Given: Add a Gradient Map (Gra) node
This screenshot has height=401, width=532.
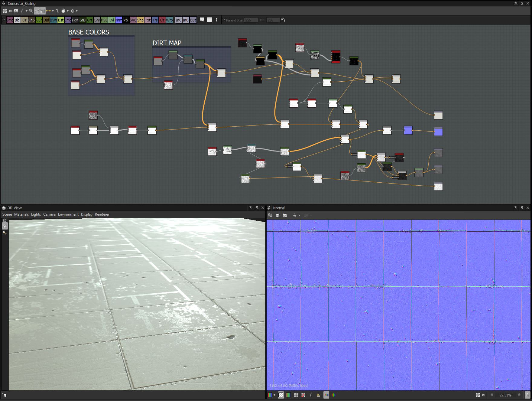Looking at the screenshot, I should pos(90,20).
